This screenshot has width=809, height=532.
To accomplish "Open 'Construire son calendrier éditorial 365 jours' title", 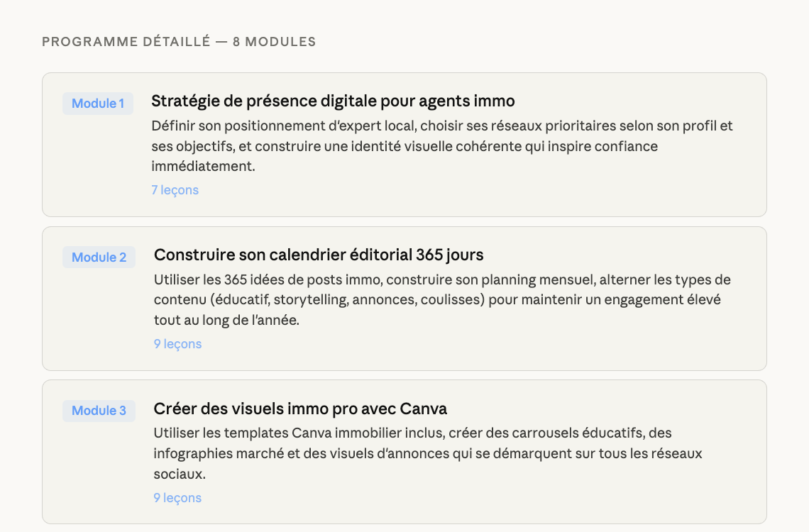I will point(319,255).
